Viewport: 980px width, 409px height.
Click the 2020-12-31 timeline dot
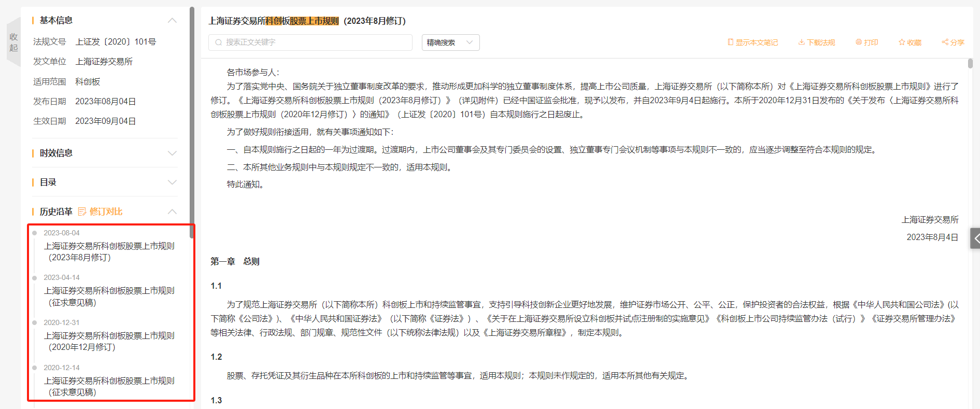35,323
